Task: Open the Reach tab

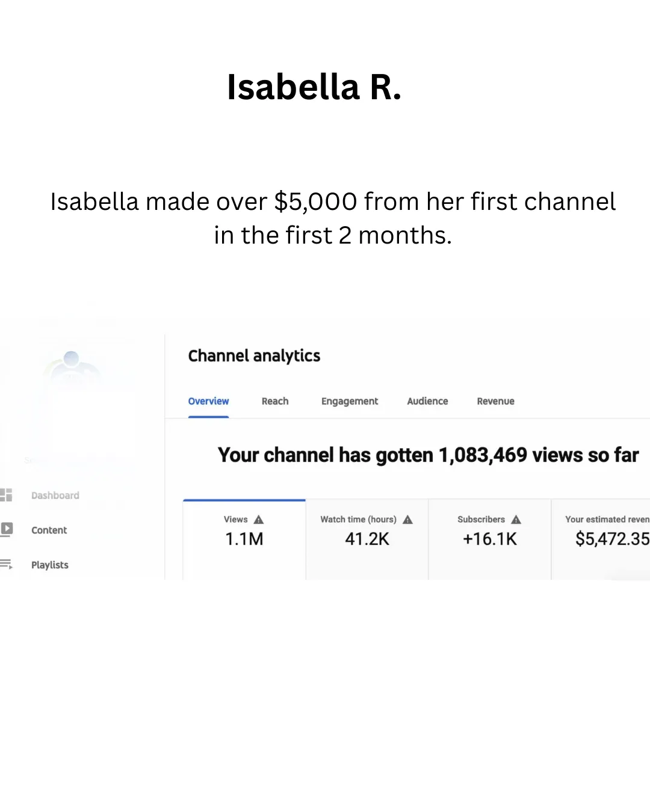Action: 275,401
